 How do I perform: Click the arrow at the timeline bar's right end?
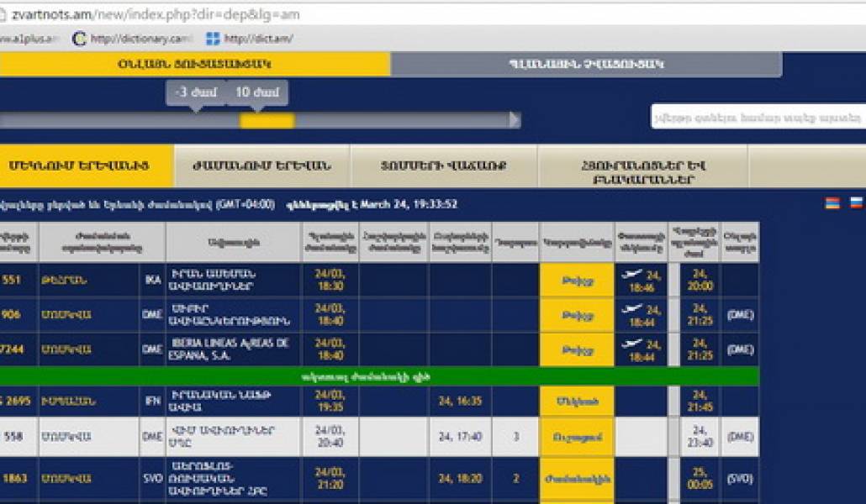click(515, 120)
